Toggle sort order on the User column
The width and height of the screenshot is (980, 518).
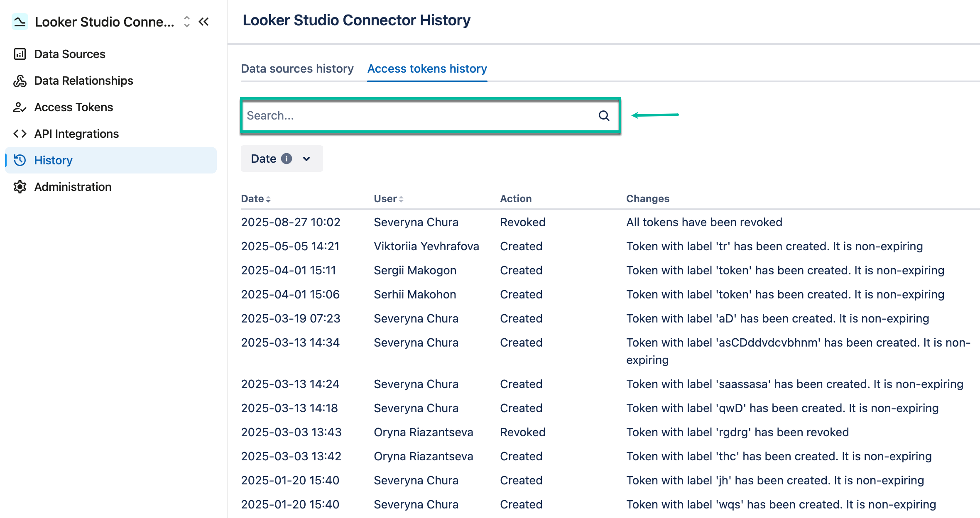click(x=401, y=199)
